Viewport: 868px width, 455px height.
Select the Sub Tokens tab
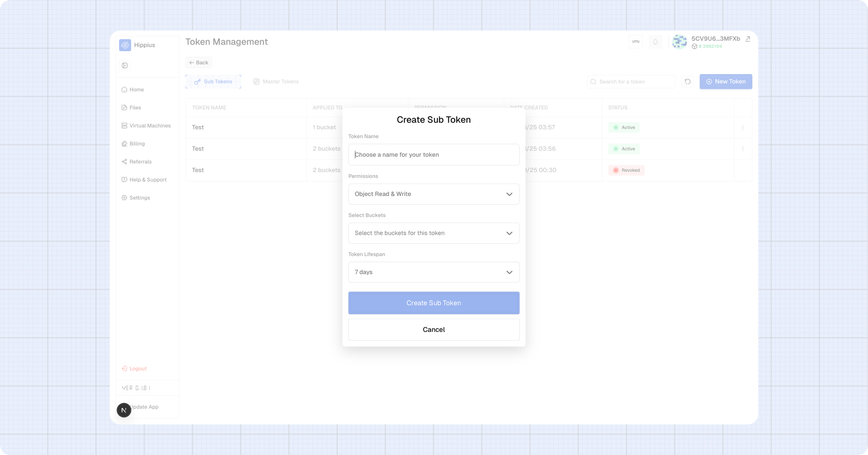click(213, 81)
